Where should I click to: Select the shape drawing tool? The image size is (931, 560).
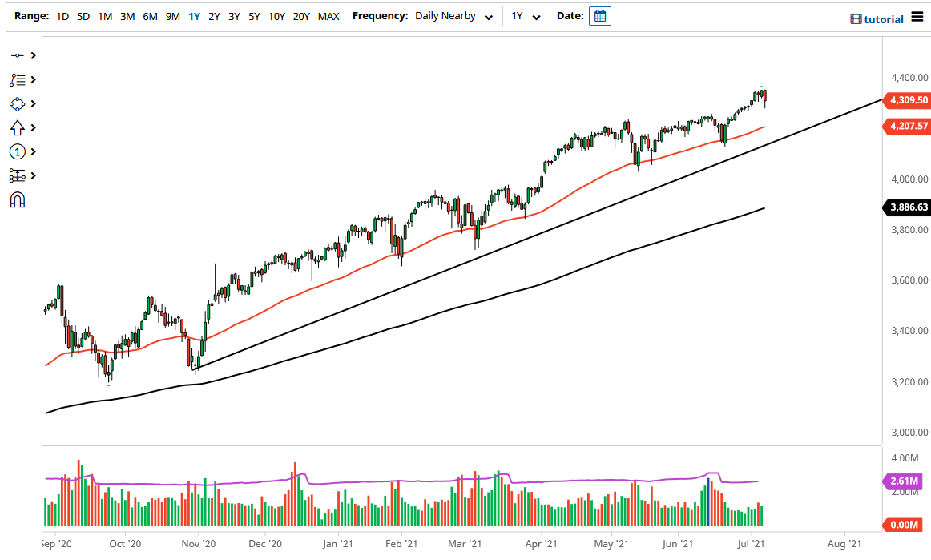pyautogui.click(x=18, y=103)
